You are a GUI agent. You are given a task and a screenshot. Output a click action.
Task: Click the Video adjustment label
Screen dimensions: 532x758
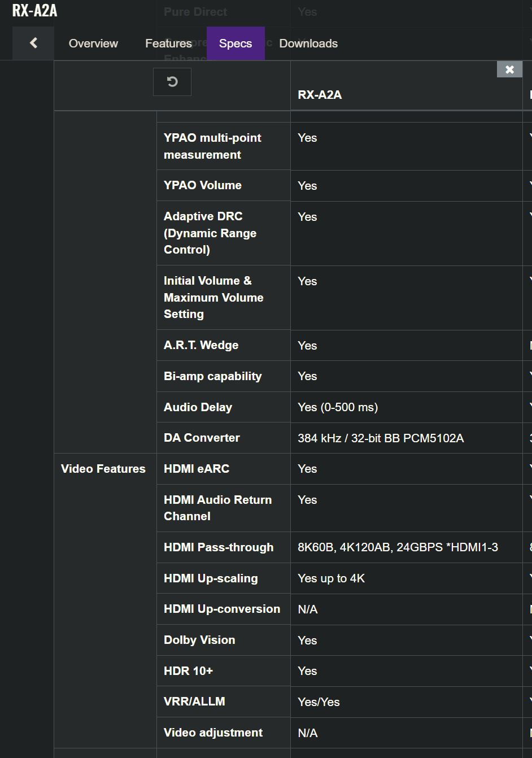213,733
